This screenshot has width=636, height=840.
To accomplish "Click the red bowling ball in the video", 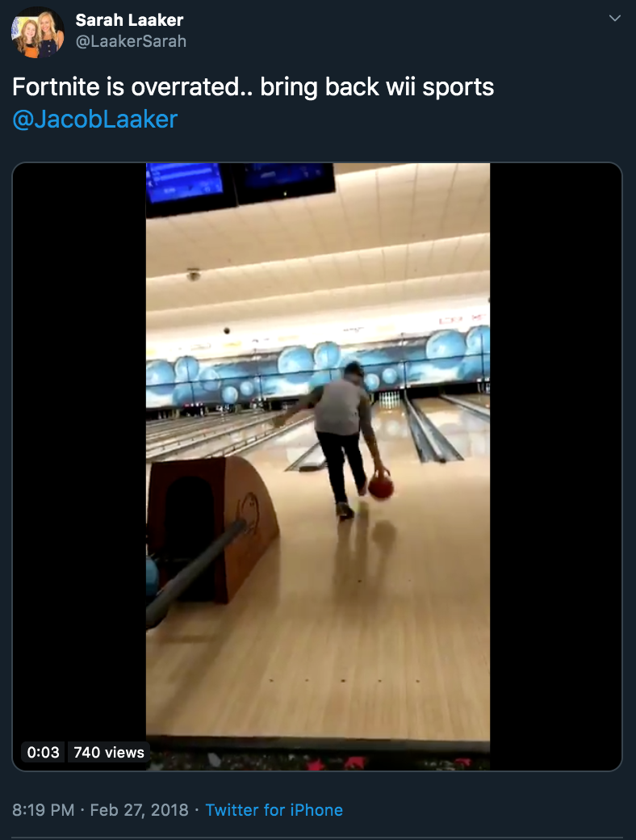I will 381,486.
